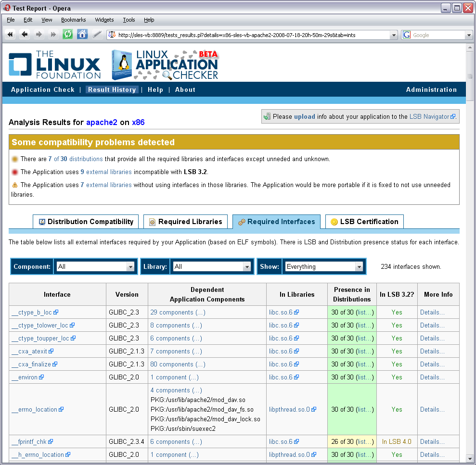Expand the address bar history dropdown
This screenshot has width=476, height=465.
pyautogui.click(x=394, y=35)
